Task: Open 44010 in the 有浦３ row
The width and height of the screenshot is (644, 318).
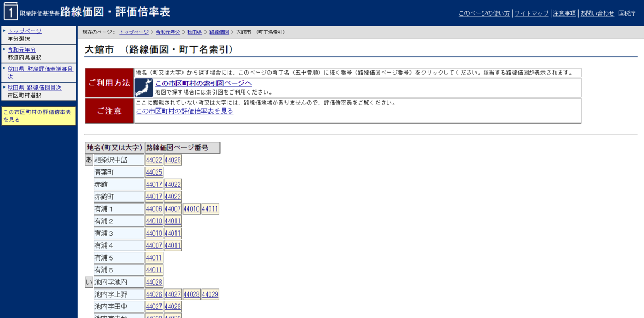Action: [154, 234]
